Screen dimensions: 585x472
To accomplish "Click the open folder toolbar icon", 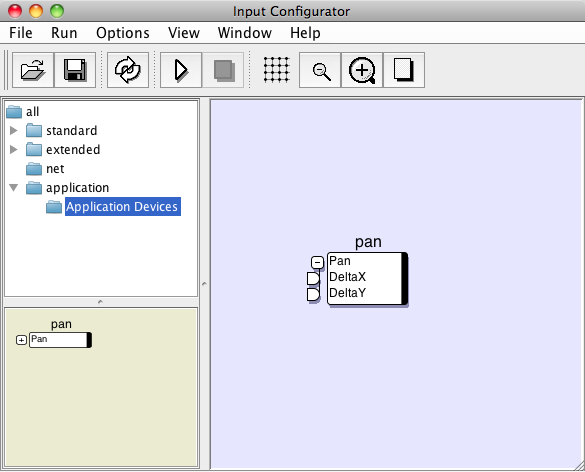I will click(33, 70).
